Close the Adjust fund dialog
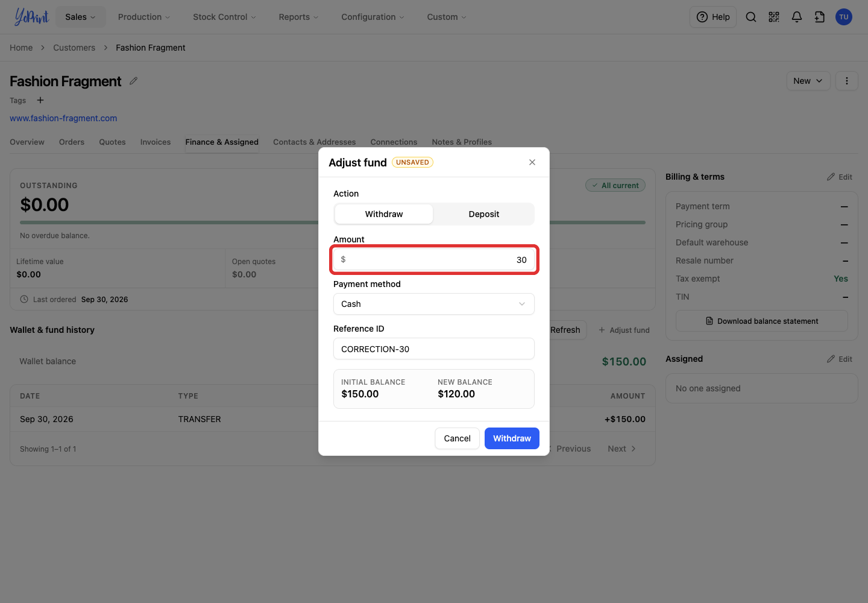 click(x=532, y=162)
